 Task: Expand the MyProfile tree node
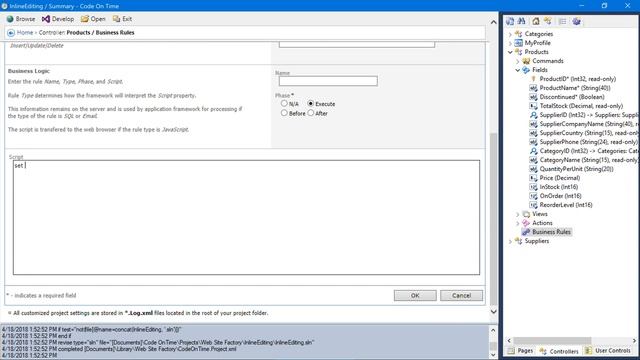click(510, 43)
